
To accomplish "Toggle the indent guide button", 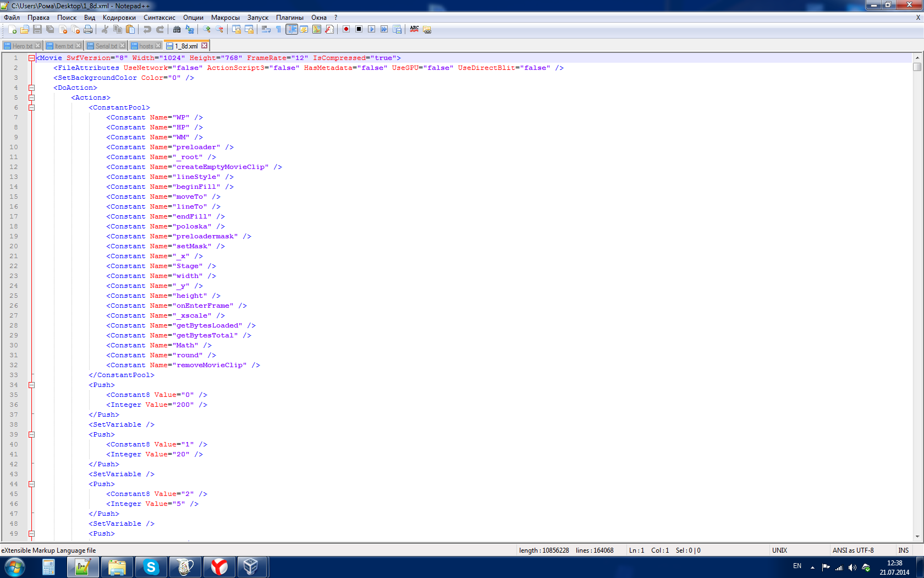I will pos(291,29).
